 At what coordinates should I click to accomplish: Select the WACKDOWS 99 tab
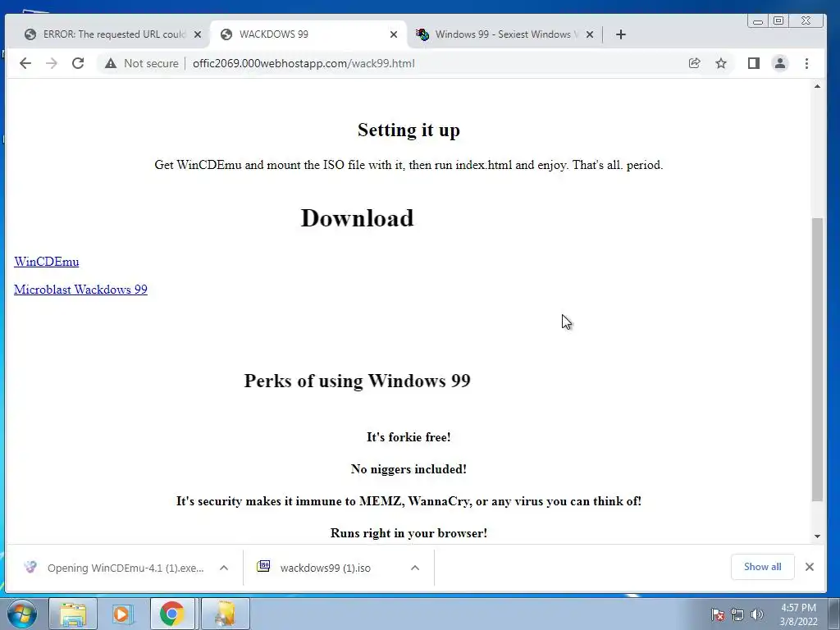(x=308, y=34)
